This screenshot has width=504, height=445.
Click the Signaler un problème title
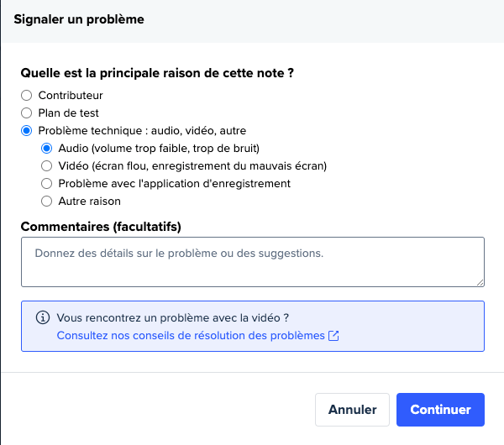[79, 19]
